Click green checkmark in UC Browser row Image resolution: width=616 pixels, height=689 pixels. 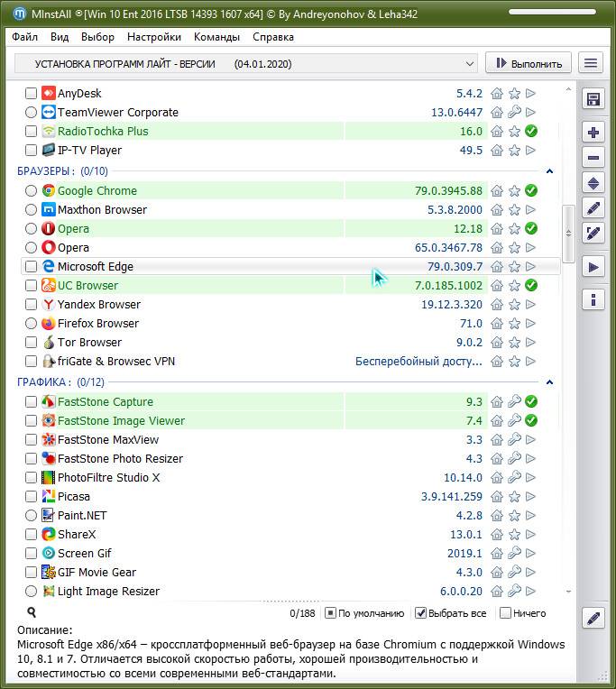[531, 286]
